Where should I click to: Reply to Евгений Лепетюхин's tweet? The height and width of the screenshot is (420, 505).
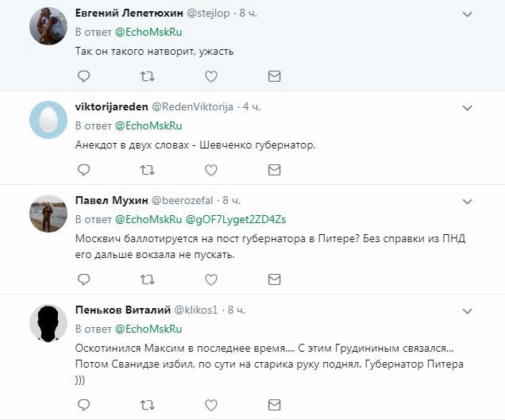point(84,76)
